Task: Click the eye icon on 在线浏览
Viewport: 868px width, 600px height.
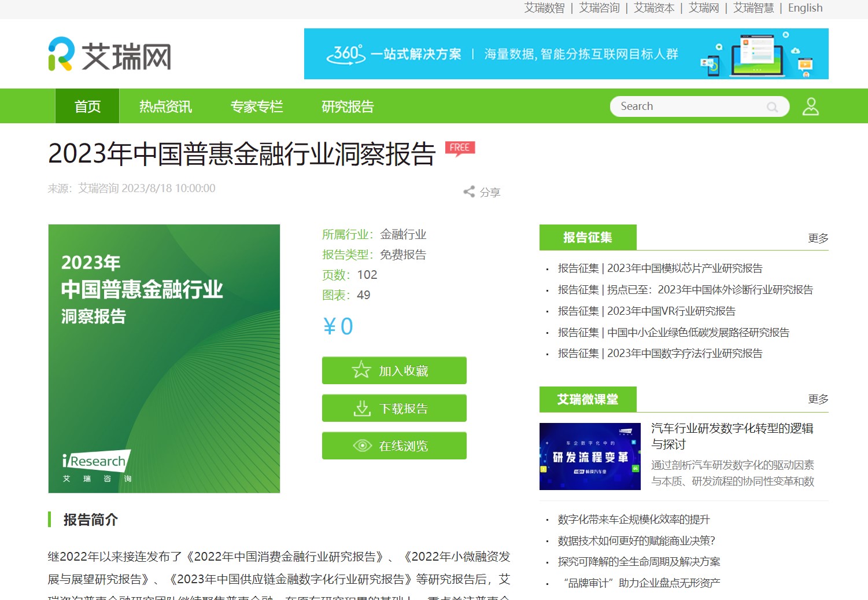Action: point(363,446)
